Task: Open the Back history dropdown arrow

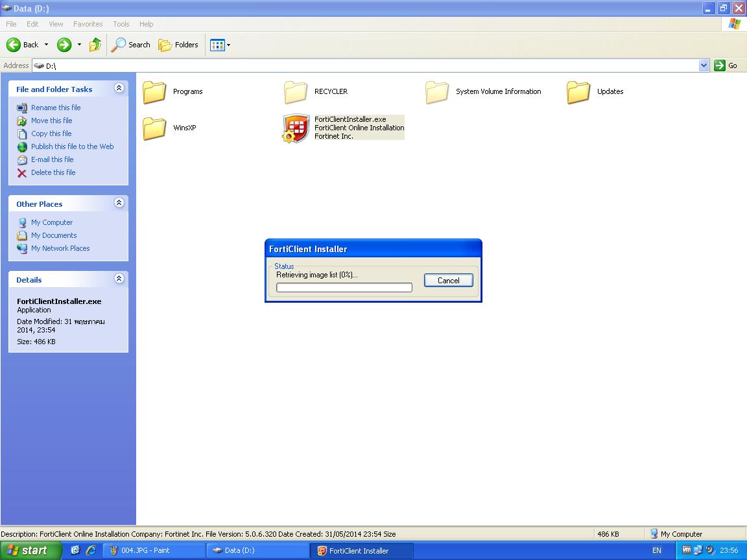Action: point(46,45)
